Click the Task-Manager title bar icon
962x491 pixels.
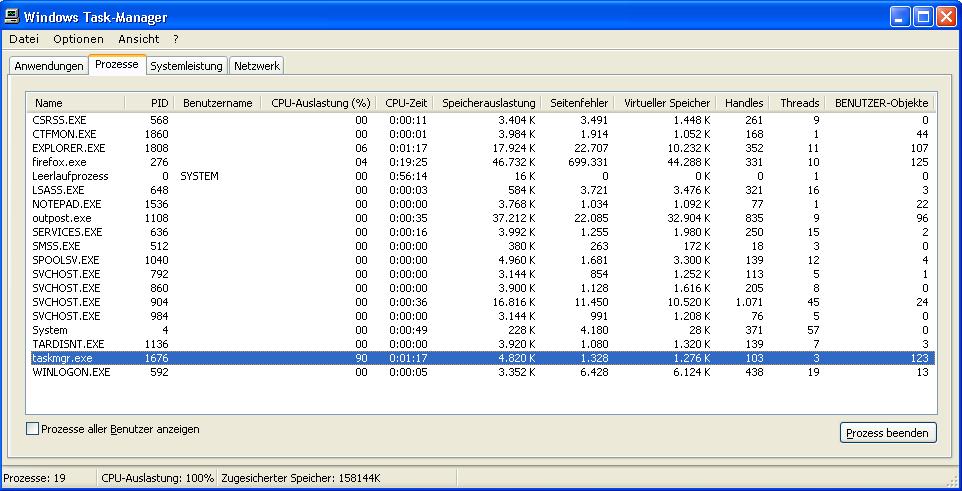pos(12,17)
